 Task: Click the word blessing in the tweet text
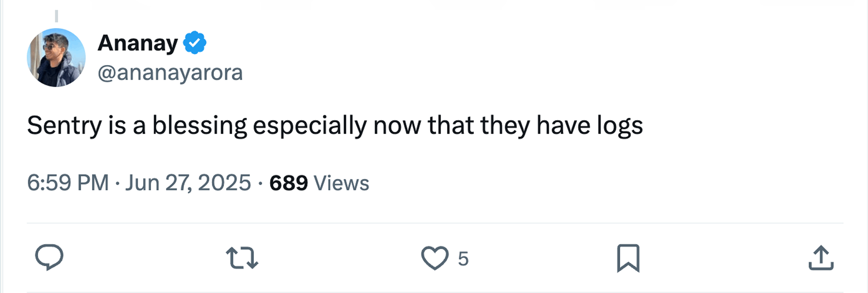coord(199,126)
